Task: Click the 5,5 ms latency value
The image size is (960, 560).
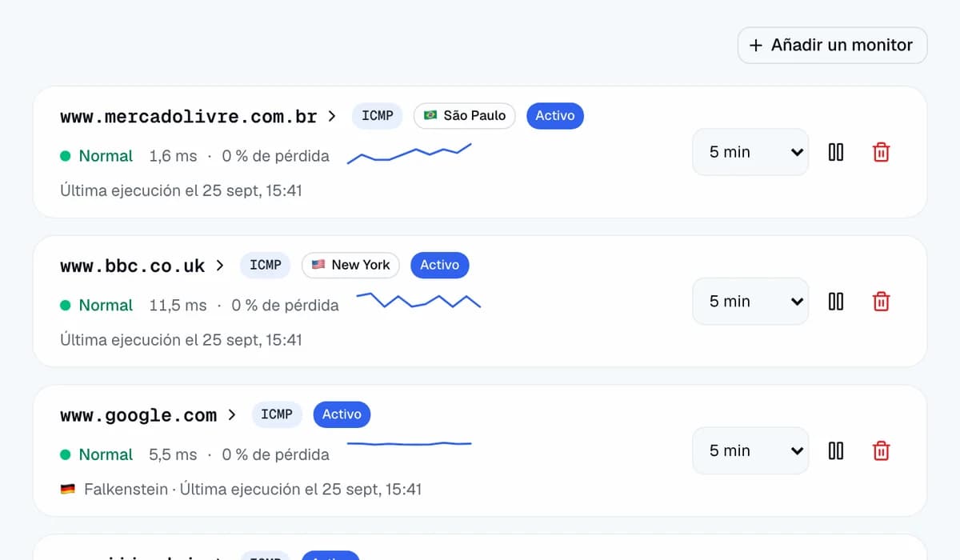Action: point(173,454)
